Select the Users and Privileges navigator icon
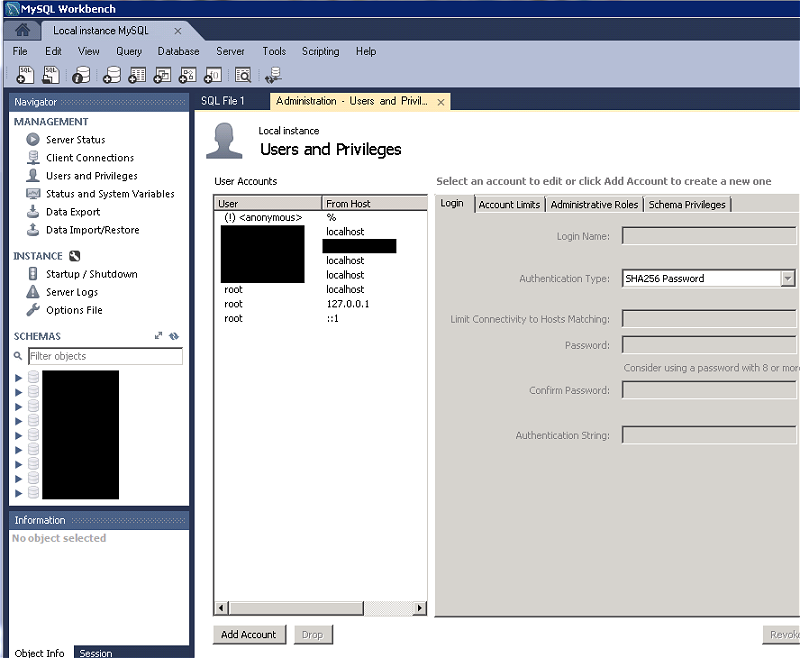 coord(33,175)
